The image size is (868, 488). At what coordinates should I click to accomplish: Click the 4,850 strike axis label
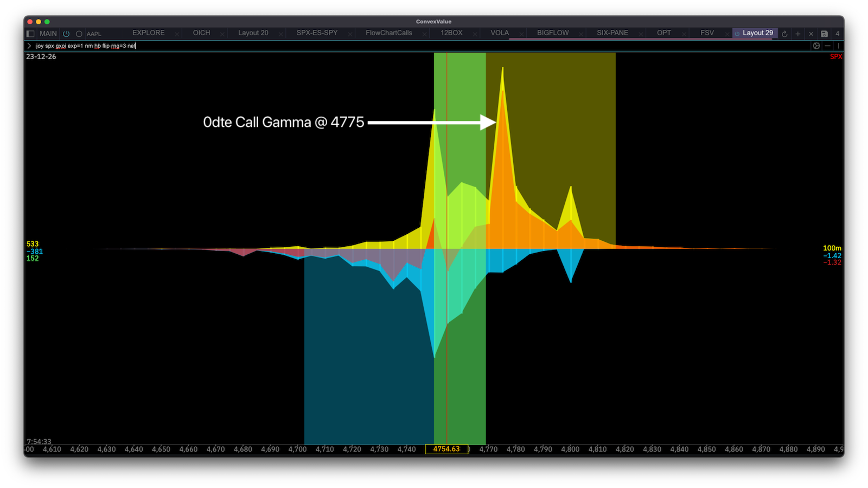[x=707, y=450]
